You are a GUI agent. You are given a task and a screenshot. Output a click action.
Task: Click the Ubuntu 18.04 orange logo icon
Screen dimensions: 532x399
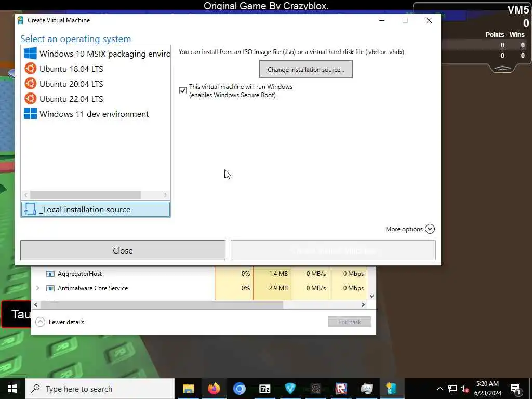click(30, 69)
